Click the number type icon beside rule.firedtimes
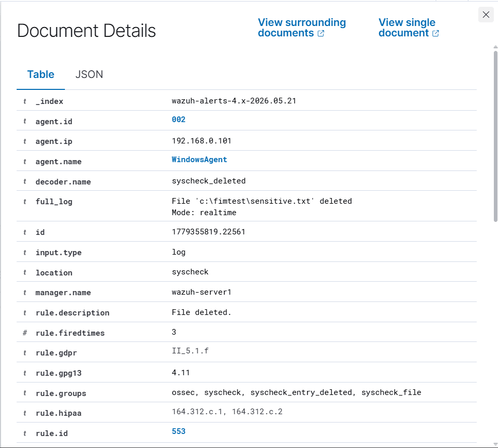Image resolution: width=498 pixels, height=448 pixels. [x=25, y=333]
